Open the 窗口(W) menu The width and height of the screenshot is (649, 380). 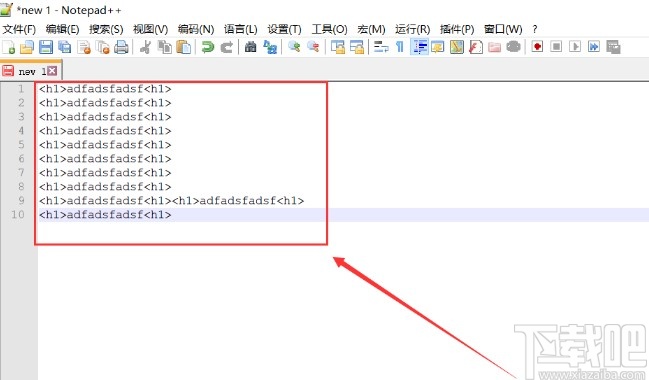(503, 29)
